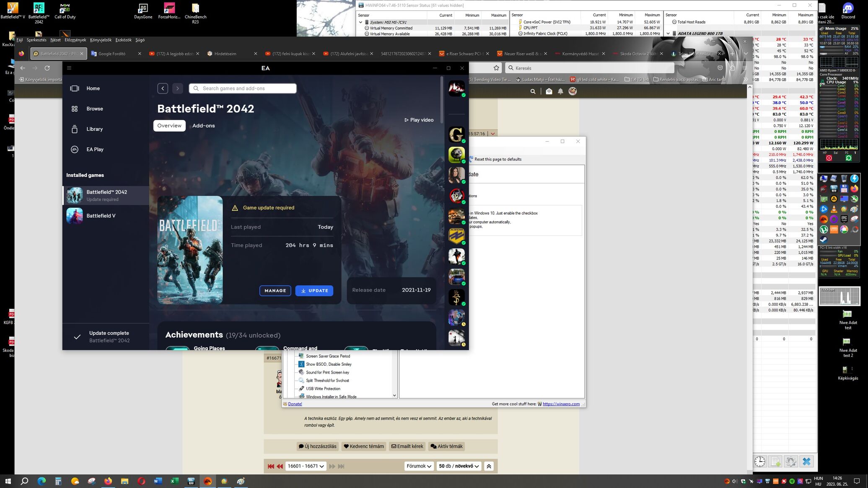Open the EA app hamburger menu
This screenshot has width=868, height=488.
point(69,68)
